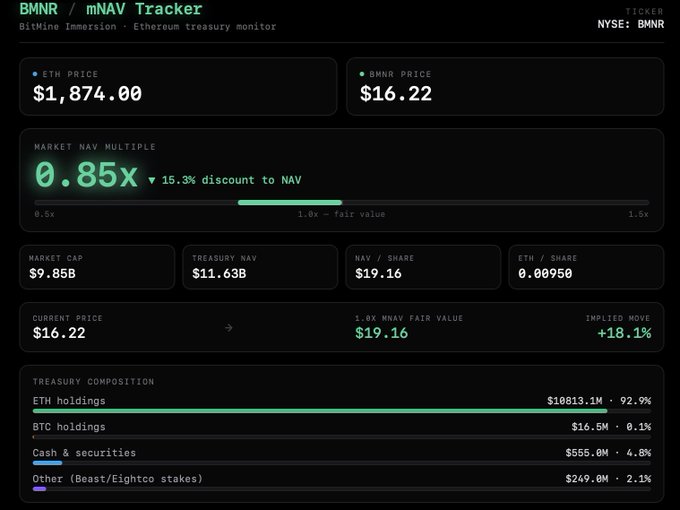The width and height of the screenshot is (680, 510).
Task: Click the $10813.1M · 92.9% value
Action: point(599,401)
